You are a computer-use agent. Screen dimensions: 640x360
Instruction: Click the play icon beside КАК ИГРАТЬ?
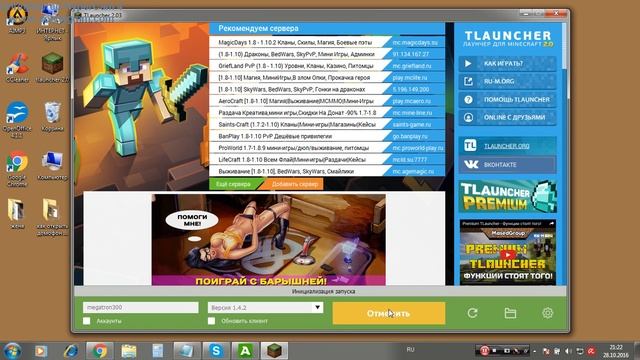click(468, 64)
